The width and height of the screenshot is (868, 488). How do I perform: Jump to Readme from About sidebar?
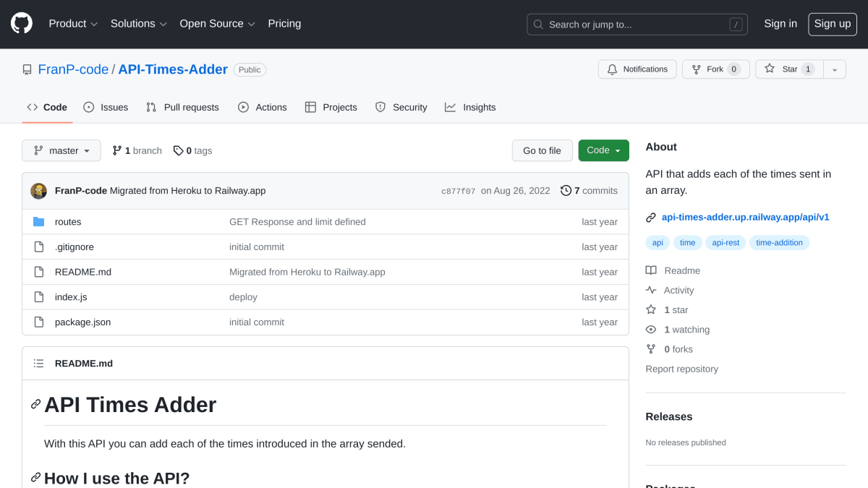pyautogui.click(x=673, y=270)
